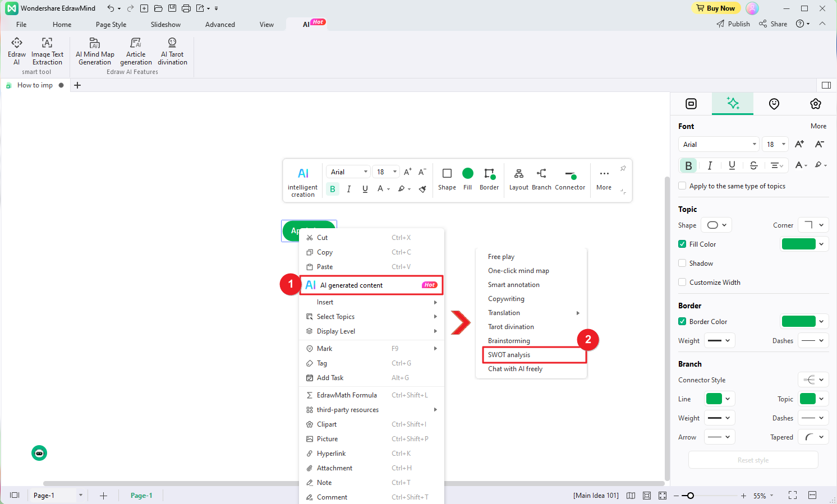Click the Publish button
The height and width of the screenshot is (504, 837).
tap(733, 24)
